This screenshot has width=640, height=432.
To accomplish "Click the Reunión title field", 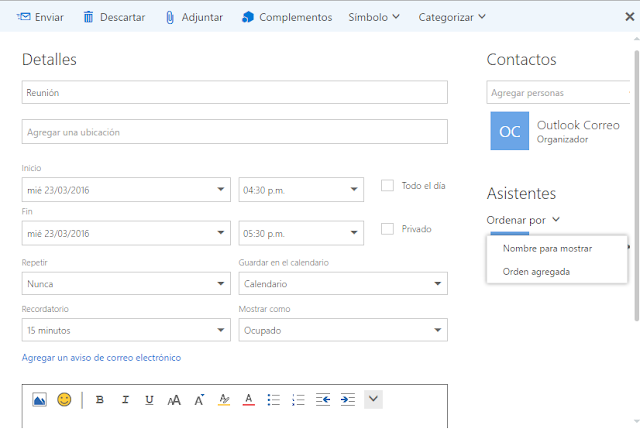I will pyautogui.click(x=235, y=92).
